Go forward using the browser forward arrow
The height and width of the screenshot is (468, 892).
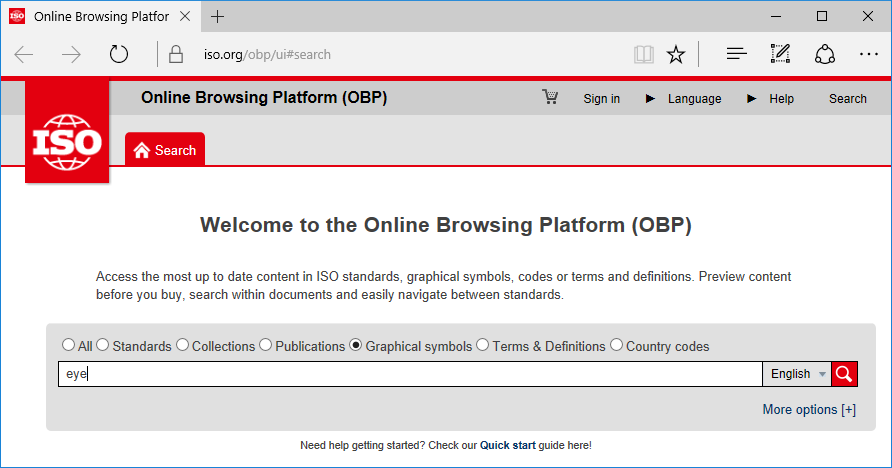click(71, 55)
